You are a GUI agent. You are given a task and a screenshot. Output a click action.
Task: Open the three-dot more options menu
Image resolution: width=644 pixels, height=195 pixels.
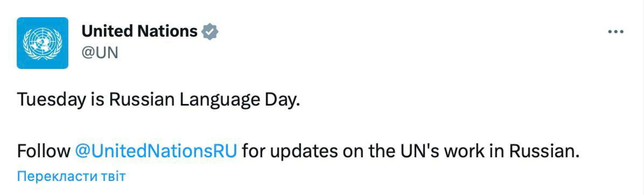pyautogui.click(x=615, y=32)
